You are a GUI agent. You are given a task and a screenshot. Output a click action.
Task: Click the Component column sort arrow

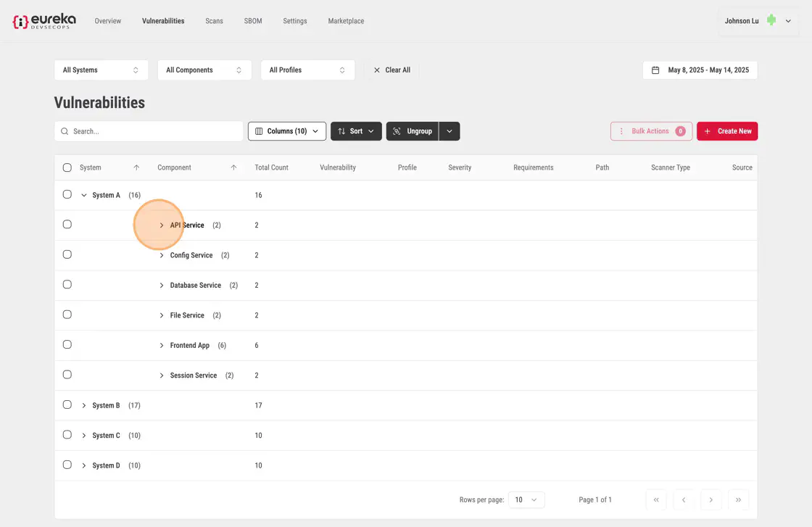[x=233, y=167]
